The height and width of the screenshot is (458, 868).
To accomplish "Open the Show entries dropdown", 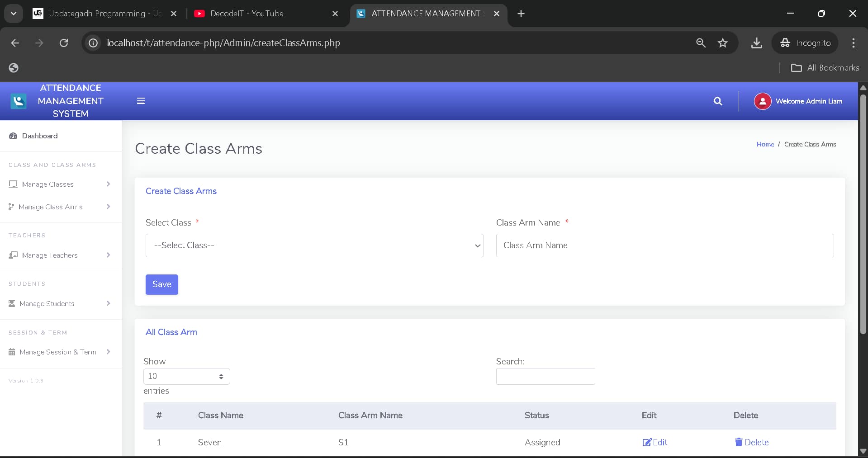I will pyautogui.click(x=186, y=376).
